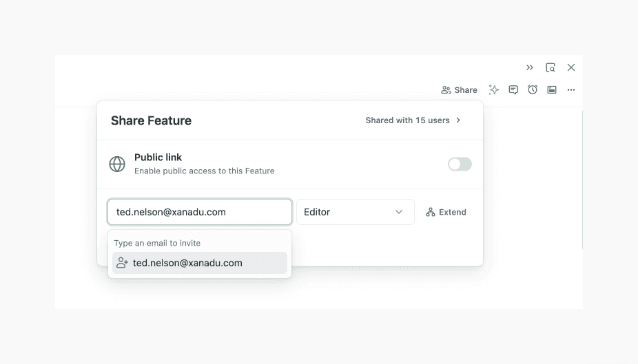
Task: Click the email invite input field
Action: [x=200, y=212]
